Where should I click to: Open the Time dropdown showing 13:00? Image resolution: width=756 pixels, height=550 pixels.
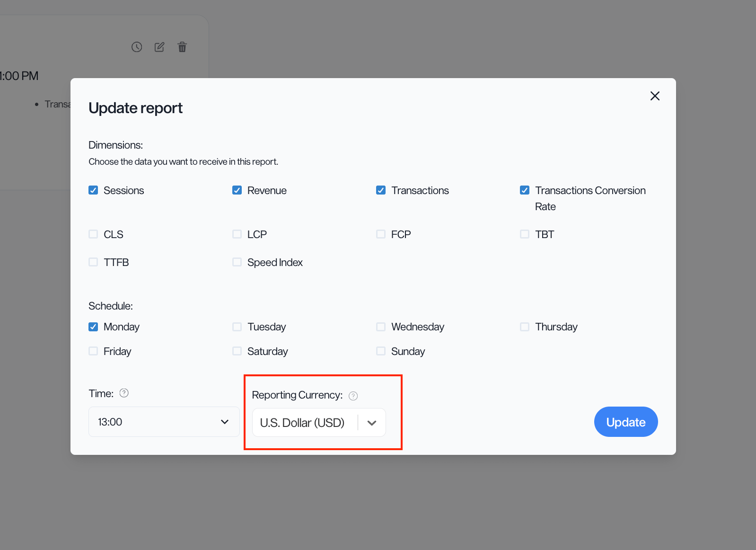[x=164, y=422]
